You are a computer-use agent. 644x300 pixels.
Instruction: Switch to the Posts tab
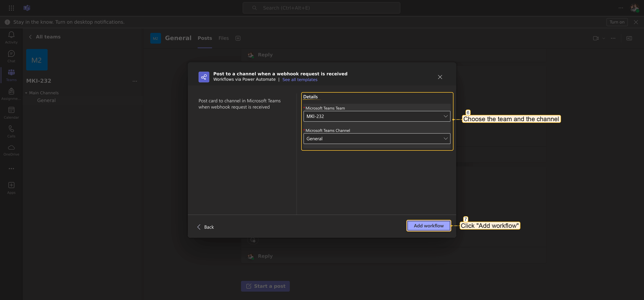click(204, 38)
